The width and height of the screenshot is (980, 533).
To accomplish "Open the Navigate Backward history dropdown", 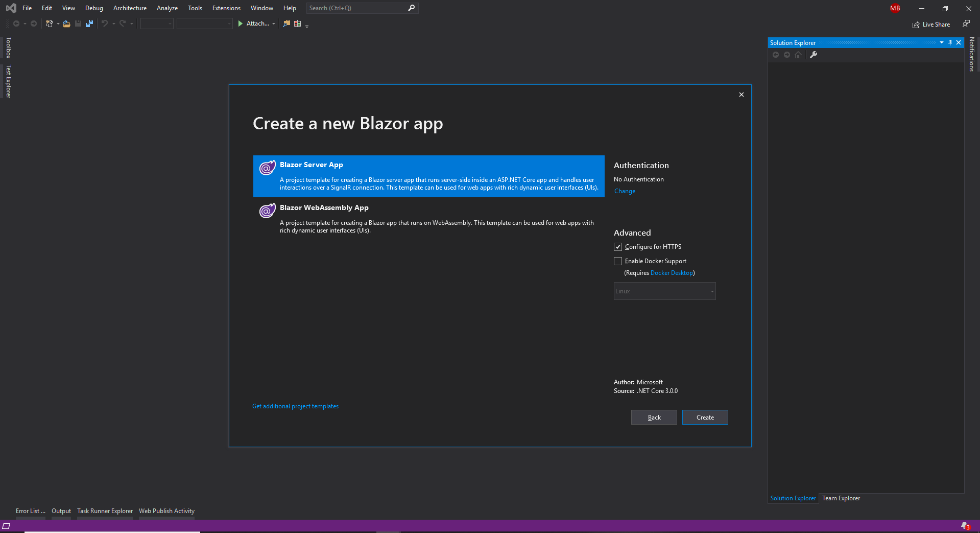I will pyautogui.click(x=25, y=24).
